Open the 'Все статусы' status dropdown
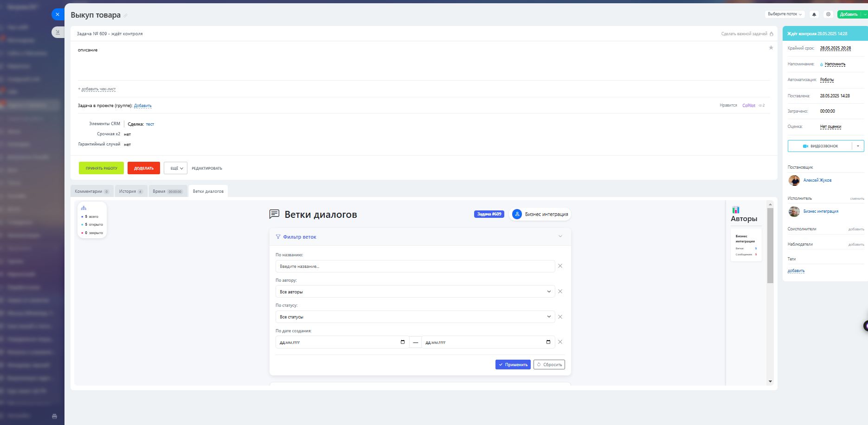 415,317
